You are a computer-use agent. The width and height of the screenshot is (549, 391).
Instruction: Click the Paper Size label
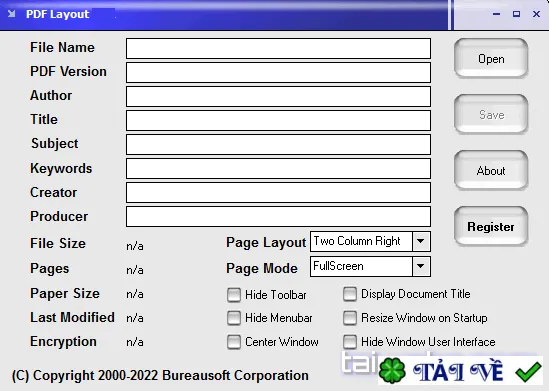click(65, 293)
